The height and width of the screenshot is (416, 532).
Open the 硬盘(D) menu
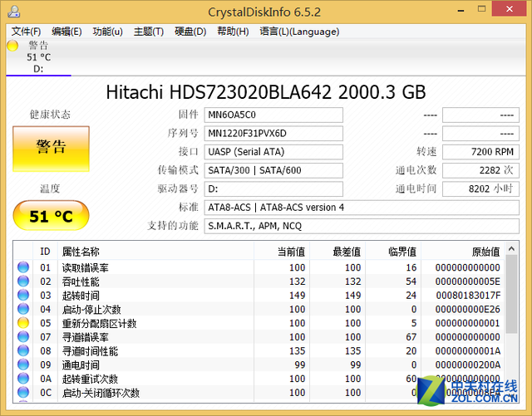coord(190,32)
